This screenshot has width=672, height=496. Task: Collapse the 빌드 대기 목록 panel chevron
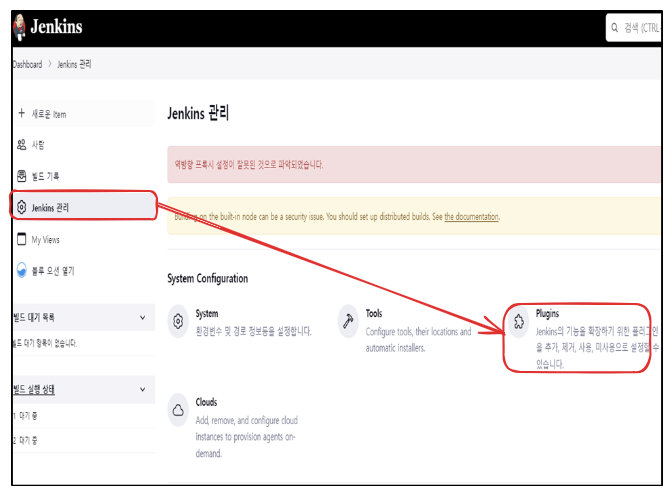click(142, 318)
